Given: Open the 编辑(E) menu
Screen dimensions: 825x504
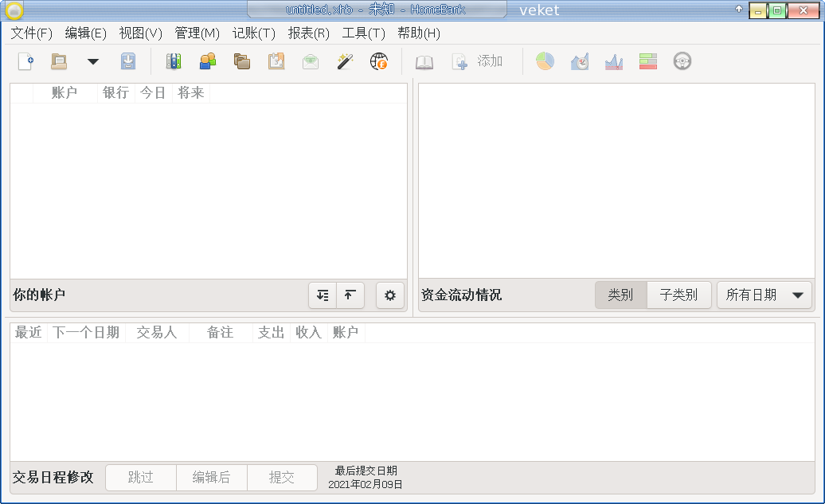Looking at the screenshot, I should 86,33.
